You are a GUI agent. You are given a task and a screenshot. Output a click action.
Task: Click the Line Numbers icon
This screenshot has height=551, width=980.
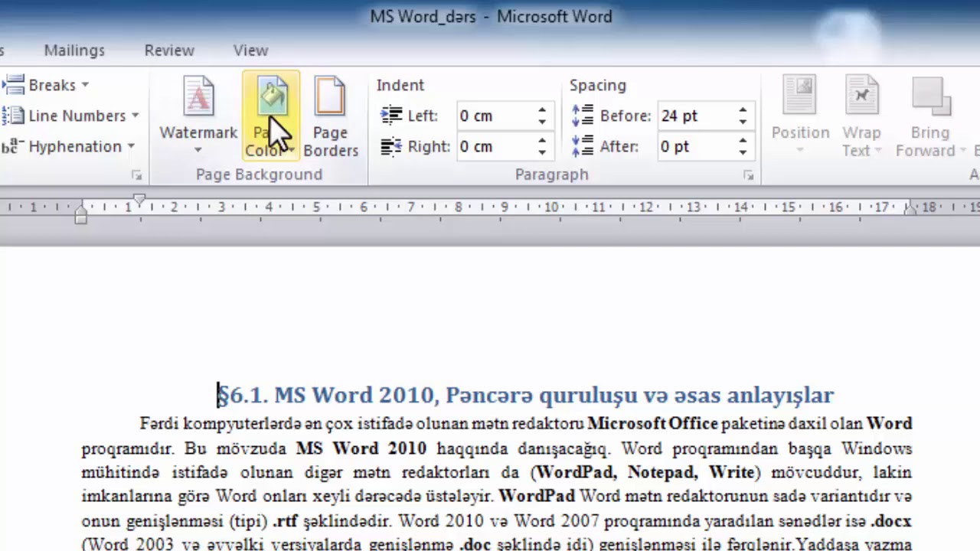tap(12, 116)
